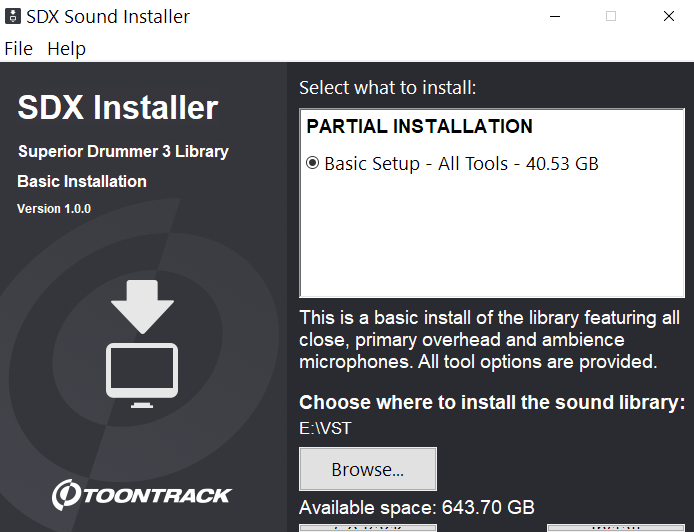Image resolution: width=694 pixels, height=532 pixels.
Task: Click the computer monitor icon
Action: [x=142, y=374]
